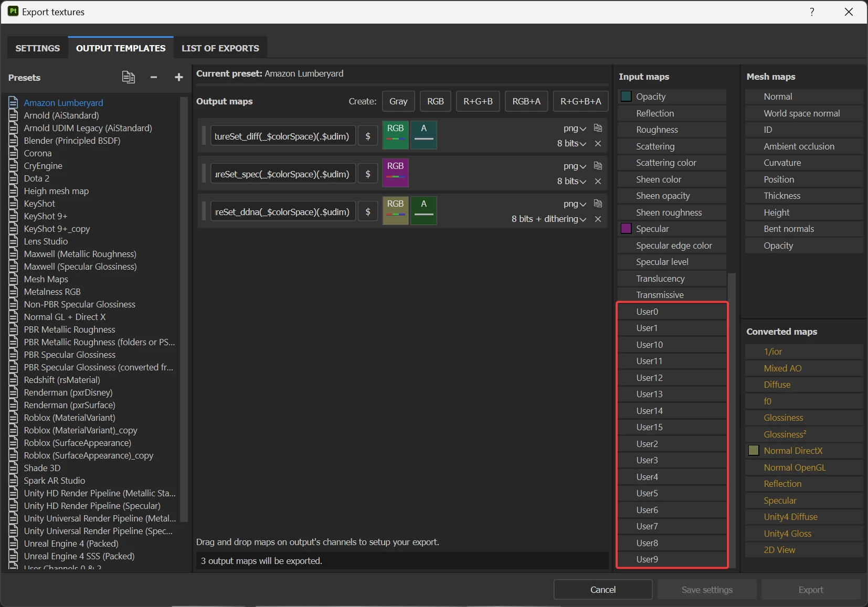The width and height of the screenshot is (868, 607).
Task: Click the Redshift (rsMaterial) preset file icon
Action: pyautogui.click(x=14, y=380)
